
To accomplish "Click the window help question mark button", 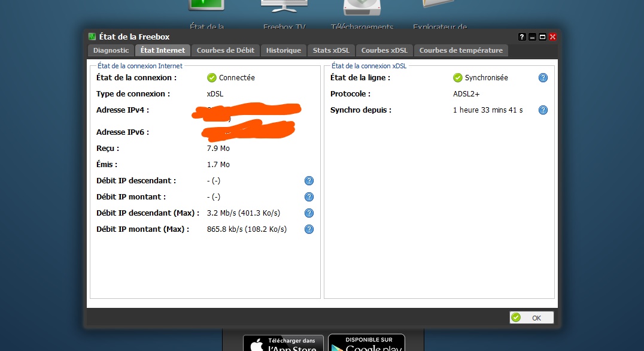I will (522, 37).
